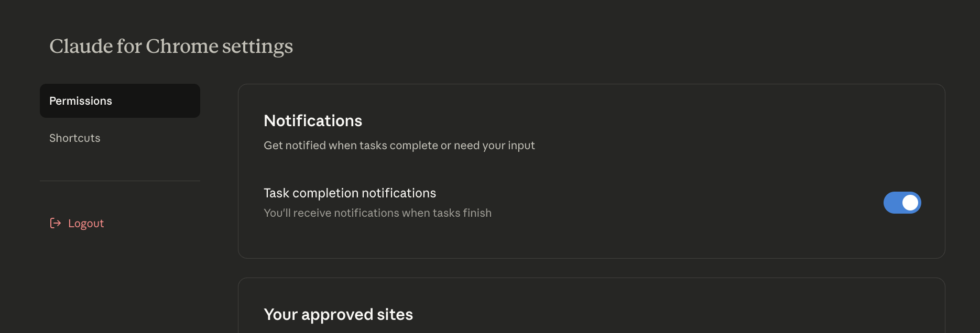Screen dimensions: 980x333
Task: Click the word 'Chrome' in the page title
Action: pos(182,47)
